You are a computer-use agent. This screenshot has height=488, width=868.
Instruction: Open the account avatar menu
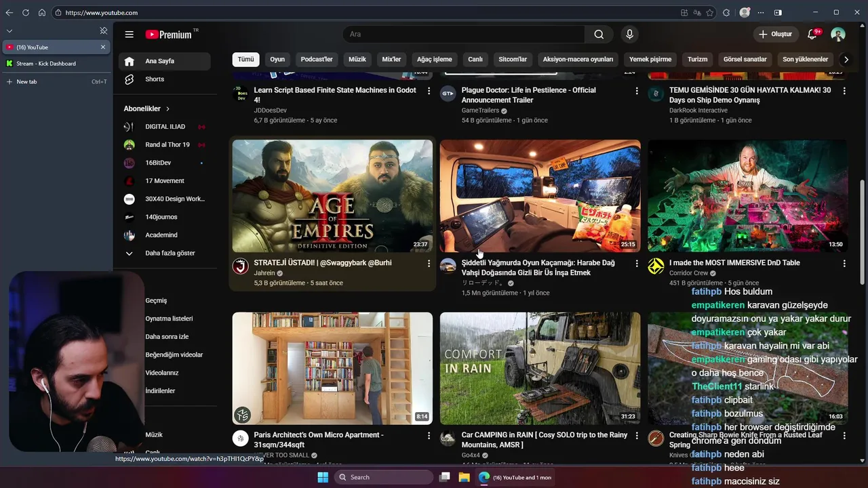[x=838, y=35]
